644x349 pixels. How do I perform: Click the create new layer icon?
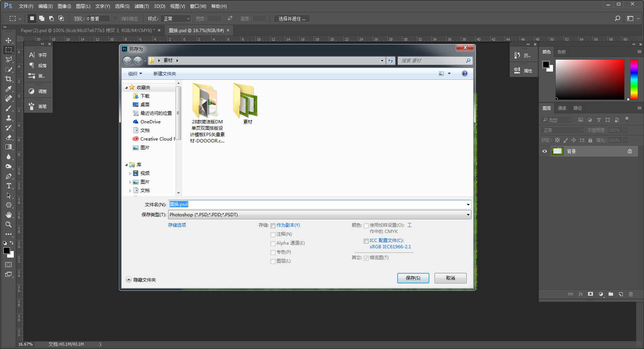pyautogui.click(x=621, y=294)
